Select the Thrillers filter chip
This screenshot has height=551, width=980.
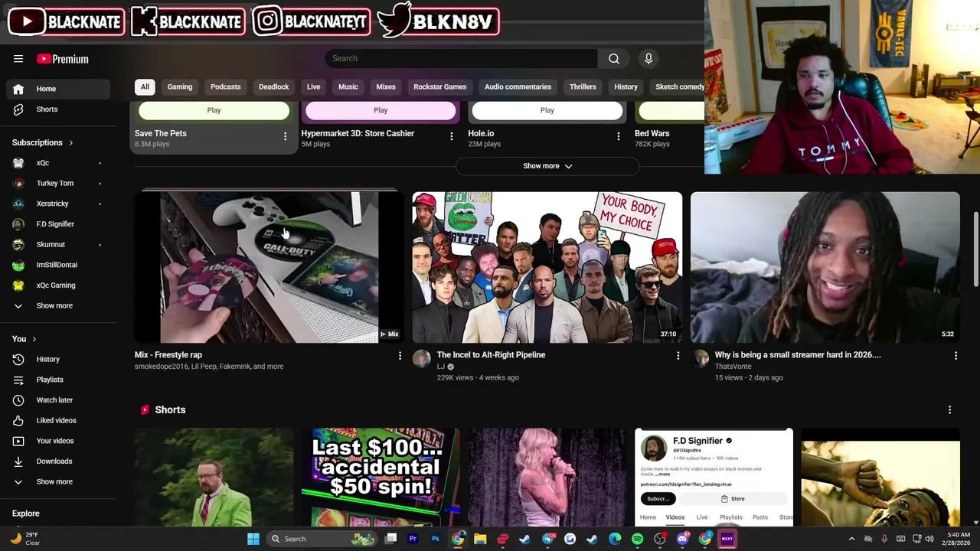[x=583, y=87]
